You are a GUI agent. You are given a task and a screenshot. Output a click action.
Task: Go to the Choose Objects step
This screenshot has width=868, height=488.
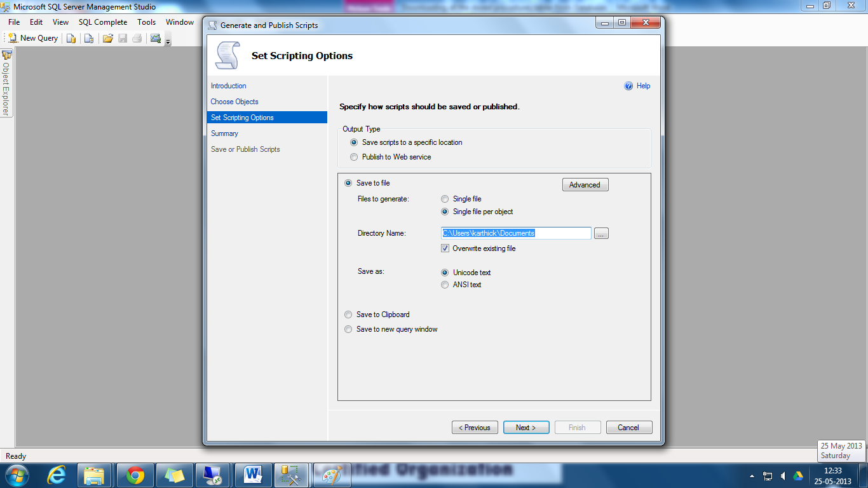pos(234,102)
